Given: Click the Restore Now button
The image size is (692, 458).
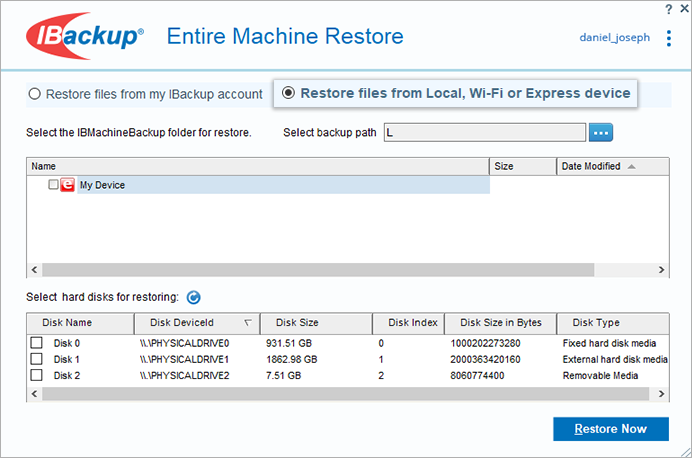Looking at the screenshot, I should tap(611, 429).
